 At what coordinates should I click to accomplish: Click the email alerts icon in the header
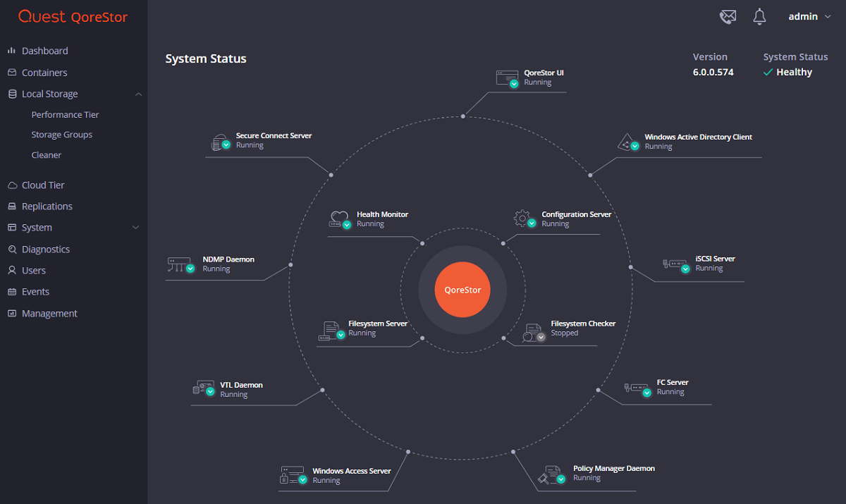[728, 16]
